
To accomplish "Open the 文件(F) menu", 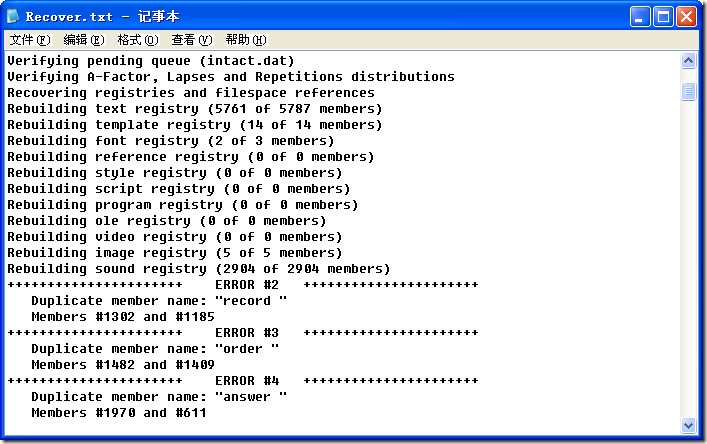I will [29, 40].
